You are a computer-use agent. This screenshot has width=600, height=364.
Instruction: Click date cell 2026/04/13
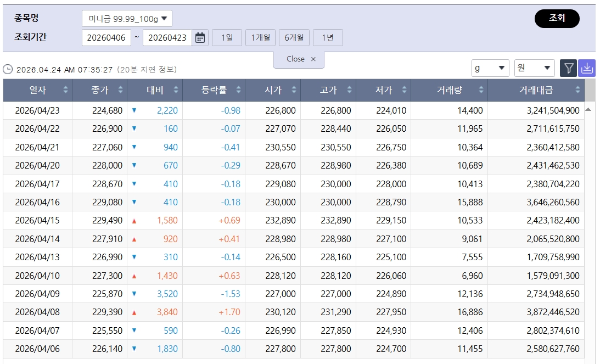pos(37,257)
